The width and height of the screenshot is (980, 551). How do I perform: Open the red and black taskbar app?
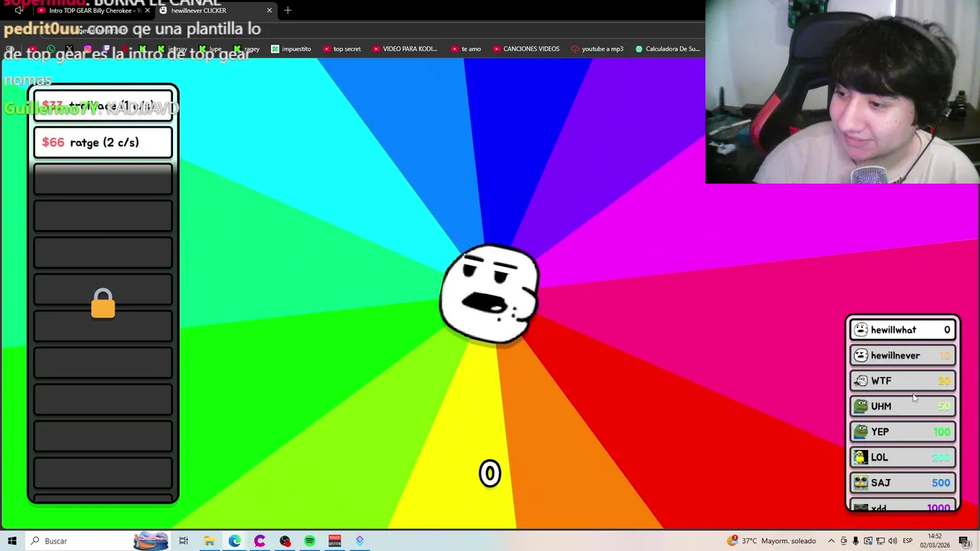[x=335, y=541]
